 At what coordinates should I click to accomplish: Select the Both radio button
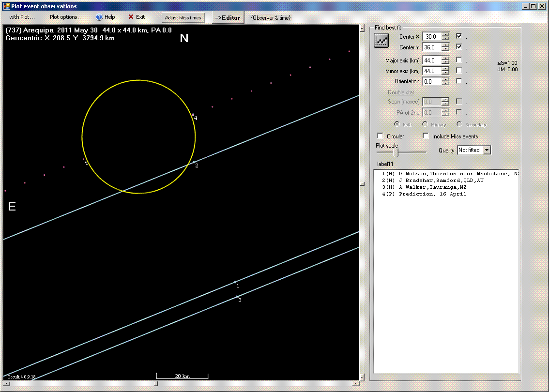[396, 124]
